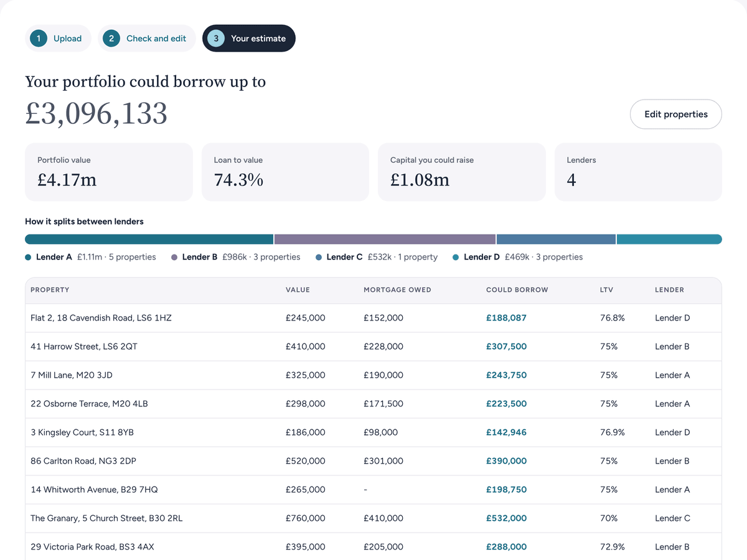The width and height of the screenshot is (747, 560).
Task: Click the Edit properties button
Action: point(676,114)
